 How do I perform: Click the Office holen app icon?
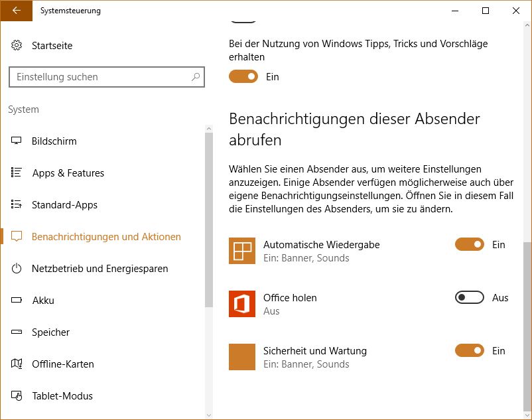(242, 304)
